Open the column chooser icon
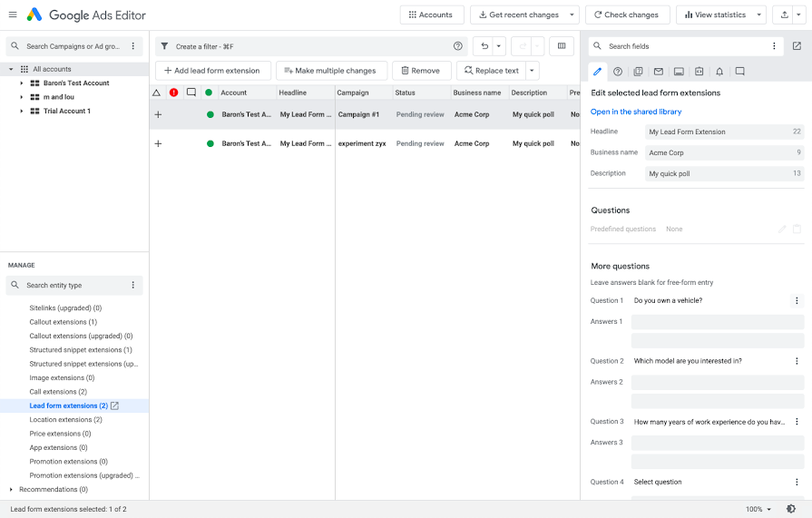The height and width of the screenshot is (518, 812). coord(562,46)
